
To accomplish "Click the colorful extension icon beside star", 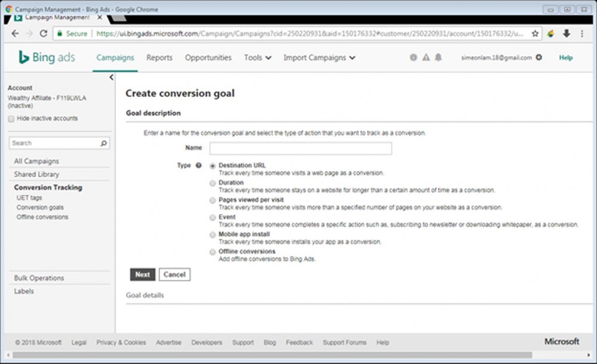I will (x=550, y=33).
